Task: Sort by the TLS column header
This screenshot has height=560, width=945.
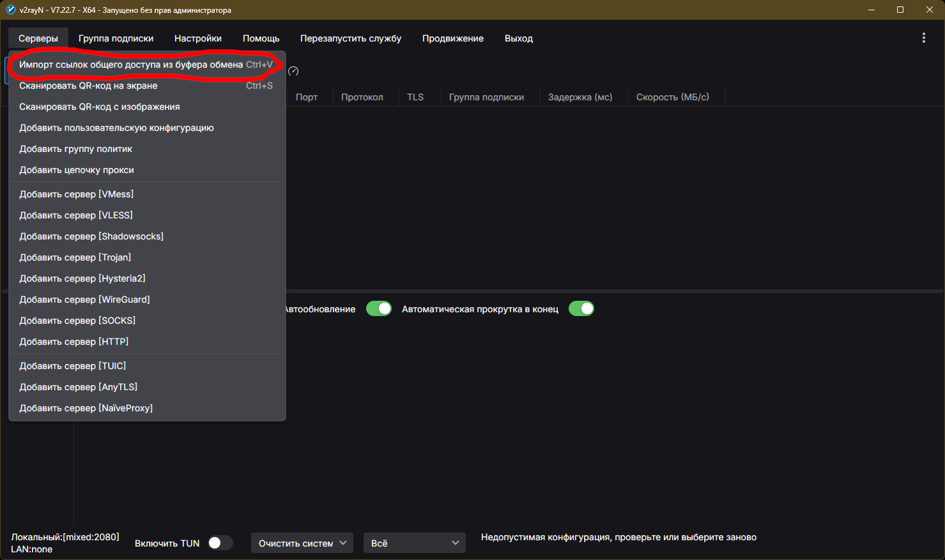Action: click(x=415, y=97)
